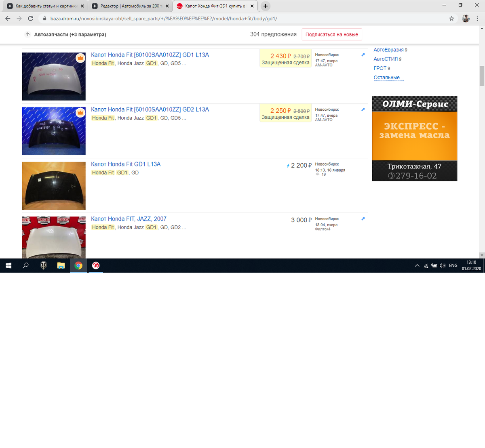This screenshot has width=485, height=448.
Task: Open Chrome three-dot menu
Action: (x=477, y=19)
